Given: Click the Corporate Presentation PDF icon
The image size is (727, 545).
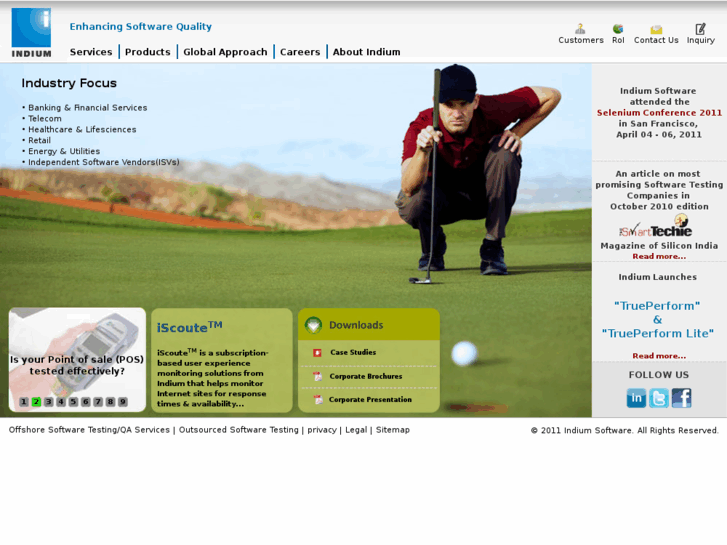Looking at the screenshot, I should pyautogui.click(x=318, y=399).
